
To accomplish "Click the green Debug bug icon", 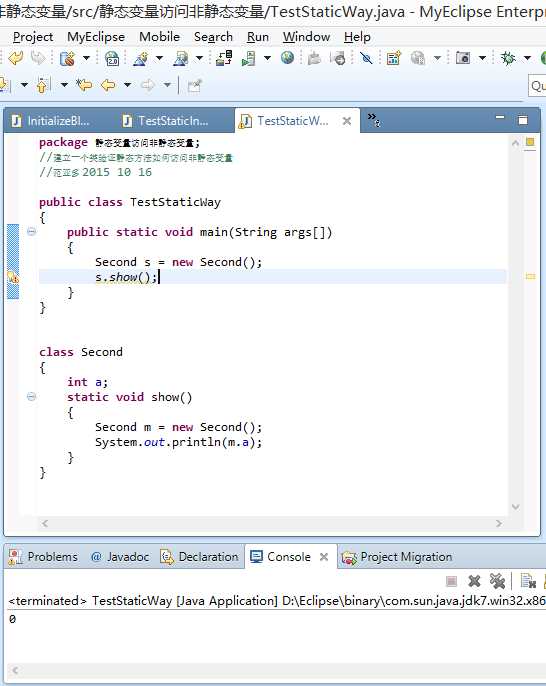I will coord(508,58).
